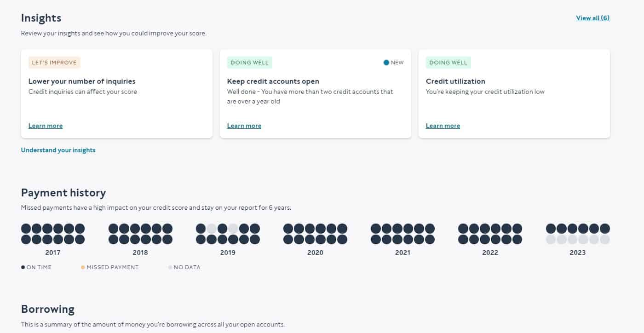Open the View all (6) insights list
Viewport: 644px width, 333px height.
coord(592,17)
